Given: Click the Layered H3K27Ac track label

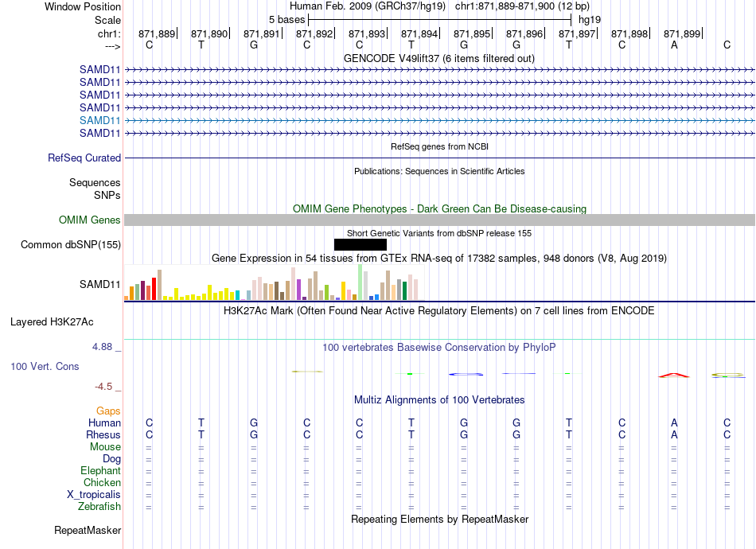Looking at the screenshot, I should click(x=52, y=321).
